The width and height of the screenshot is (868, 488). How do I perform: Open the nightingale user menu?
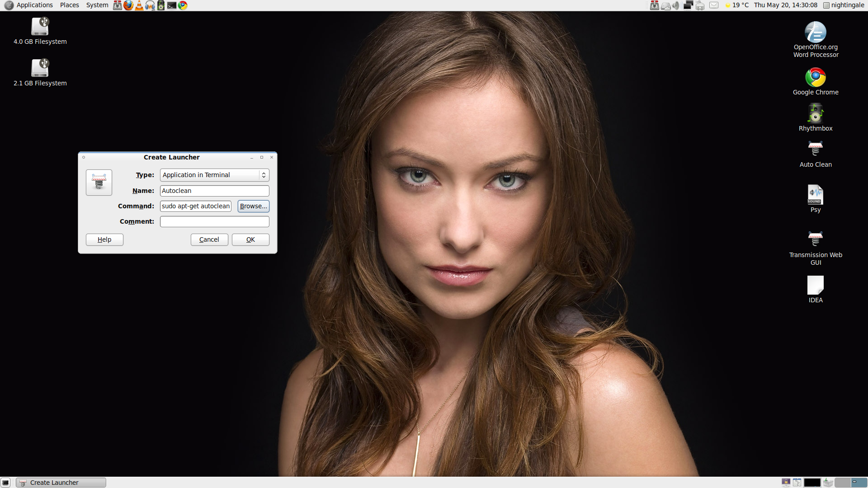click(844, 5)
